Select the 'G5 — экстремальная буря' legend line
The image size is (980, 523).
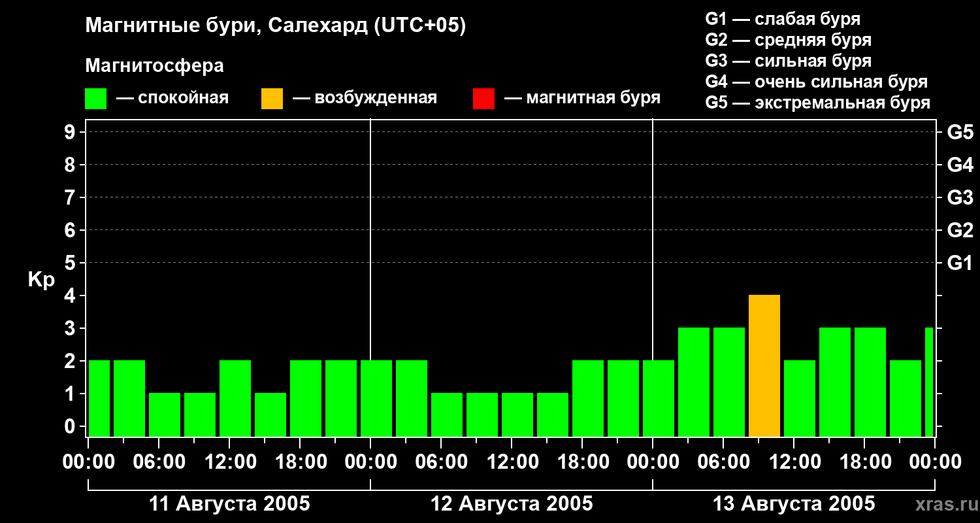coord(818,103)
